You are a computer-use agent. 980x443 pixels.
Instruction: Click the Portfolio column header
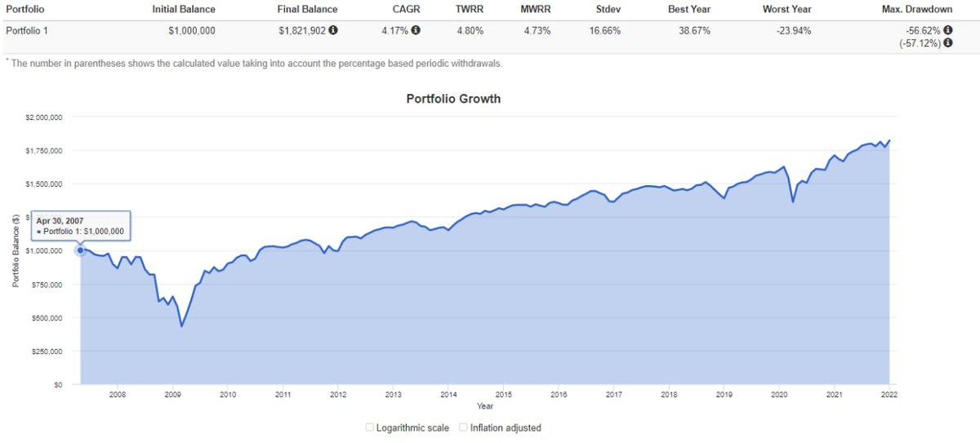pos(25,10)
